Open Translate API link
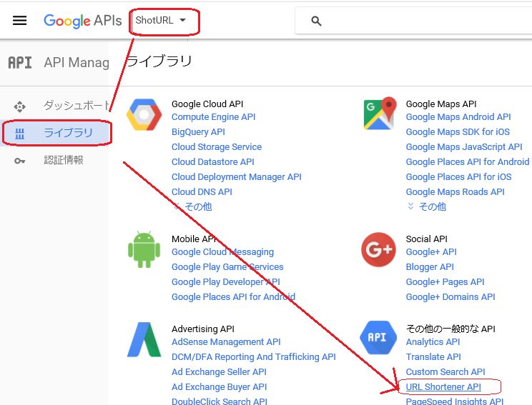The height and width of the screenshot is (405, 532). point(433,357)
